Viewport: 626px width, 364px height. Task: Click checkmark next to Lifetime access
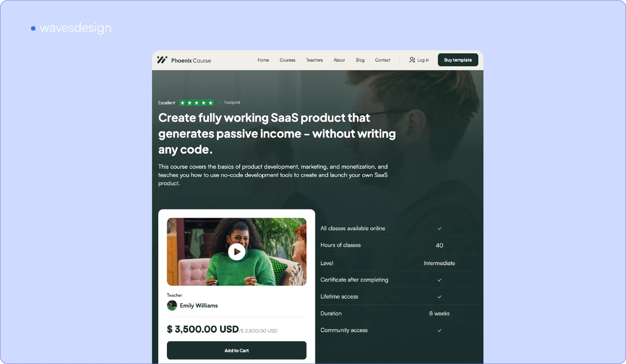[x=439, y=297]
